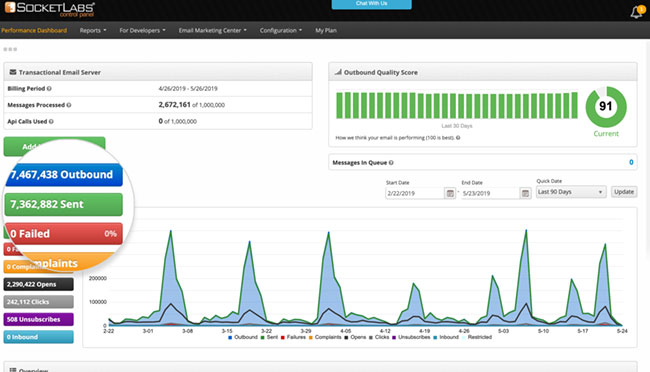Open the For Developers dropdown menu
This screenshot has width=650, height=372.
(142, 30)
